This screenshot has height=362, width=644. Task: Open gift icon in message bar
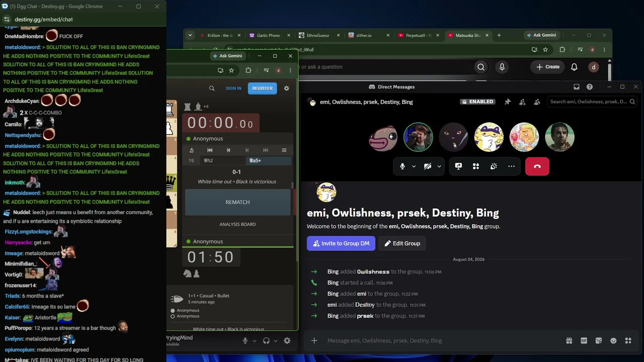point(569,340)
